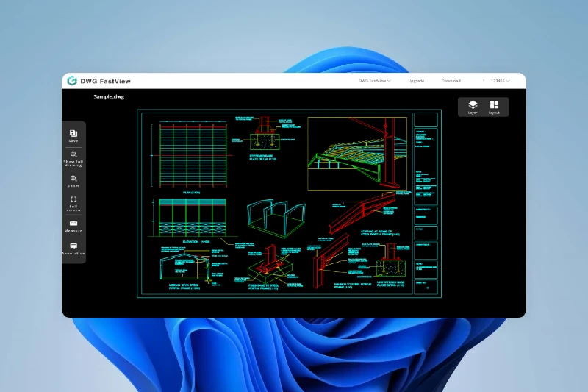This screenshot has width=588, height=392.
Task: Click the 3D roof perspective view
Action: [x=356, y=152]
